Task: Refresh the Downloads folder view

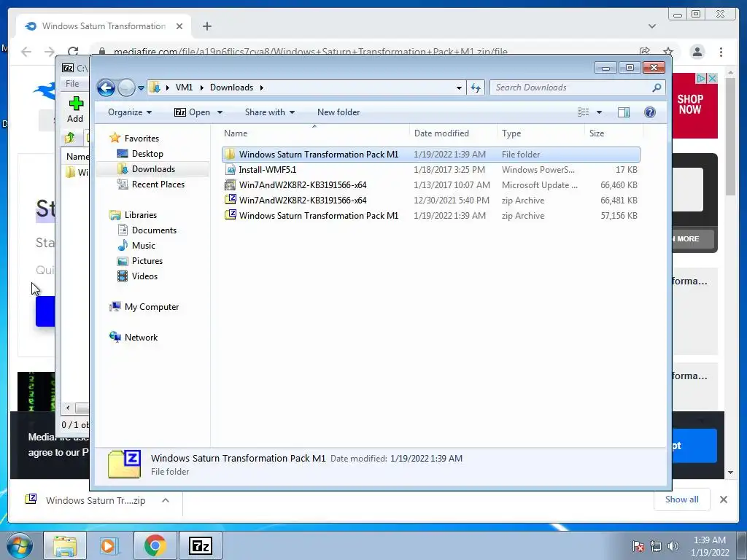Action: click(x=476, y=87)
